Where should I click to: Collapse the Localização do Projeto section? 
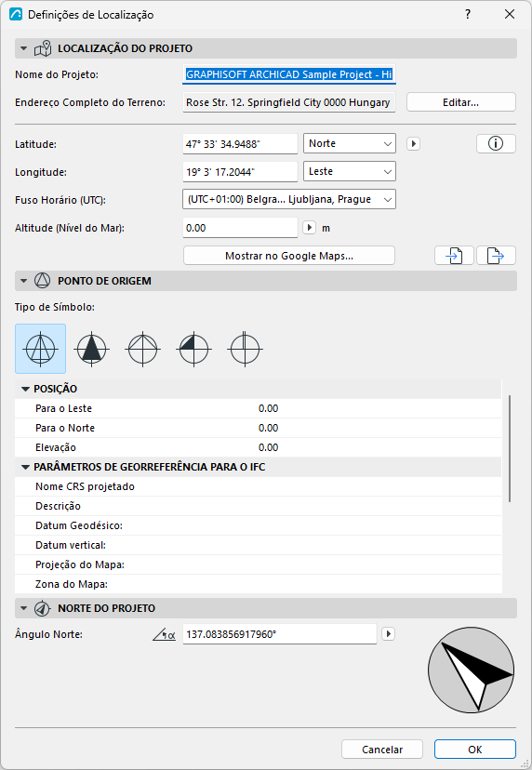pos(23,48)
